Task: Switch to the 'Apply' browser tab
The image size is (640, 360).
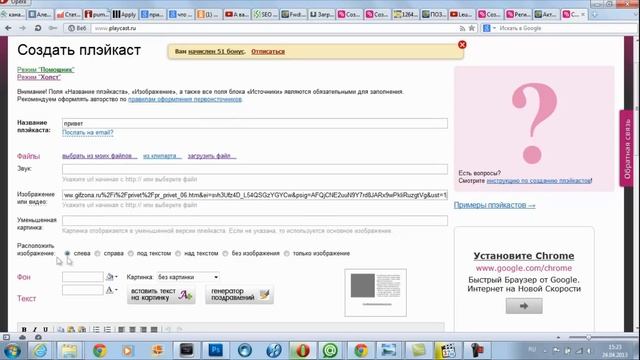Action: point(124,15)
